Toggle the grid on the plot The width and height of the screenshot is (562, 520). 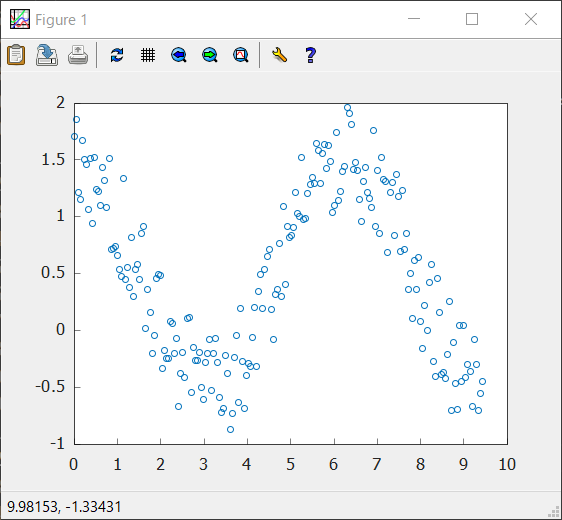point(148,55)
